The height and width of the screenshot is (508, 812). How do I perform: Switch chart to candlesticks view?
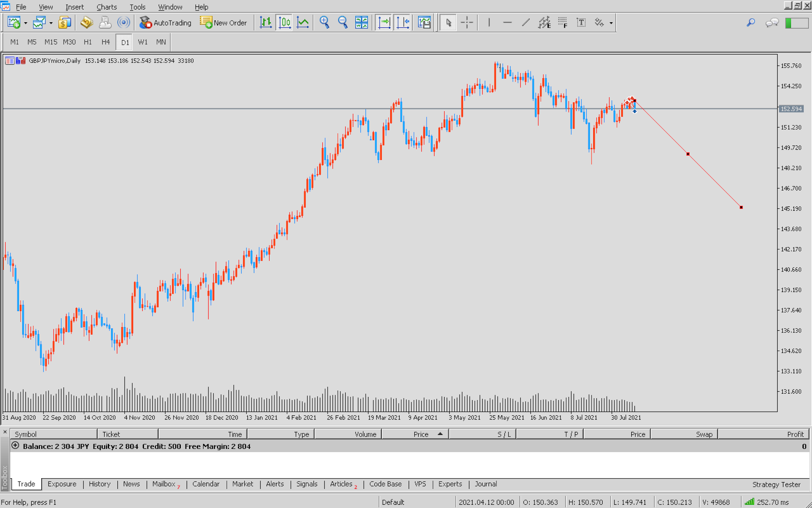[x=284, y=23]
